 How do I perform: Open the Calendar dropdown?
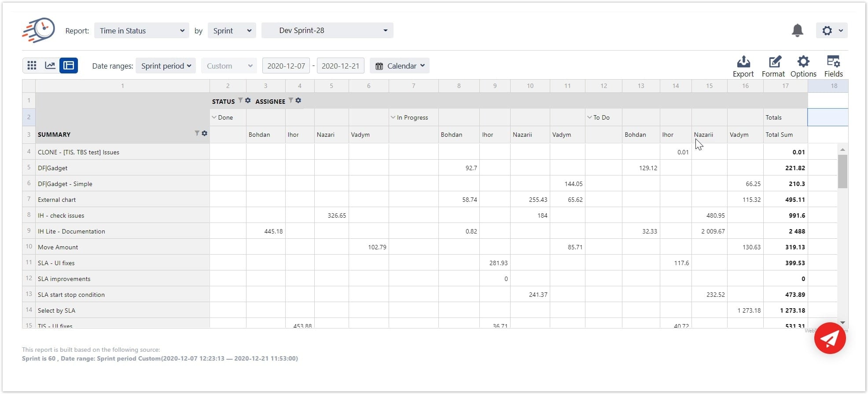400,66
